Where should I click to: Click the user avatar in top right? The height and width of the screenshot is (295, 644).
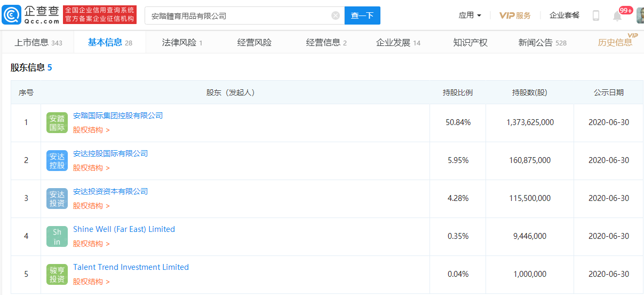point(640,15)
